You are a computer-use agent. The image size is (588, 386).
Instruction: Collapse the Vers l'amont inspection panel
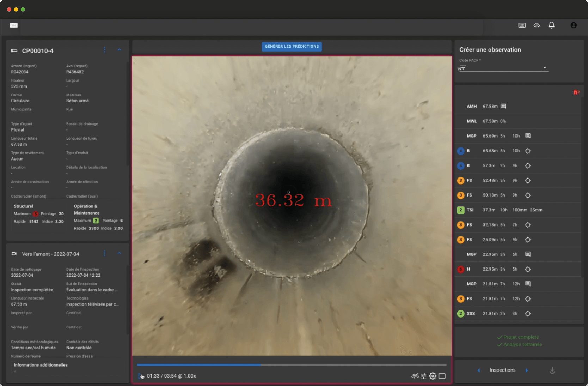pos(120,253)
